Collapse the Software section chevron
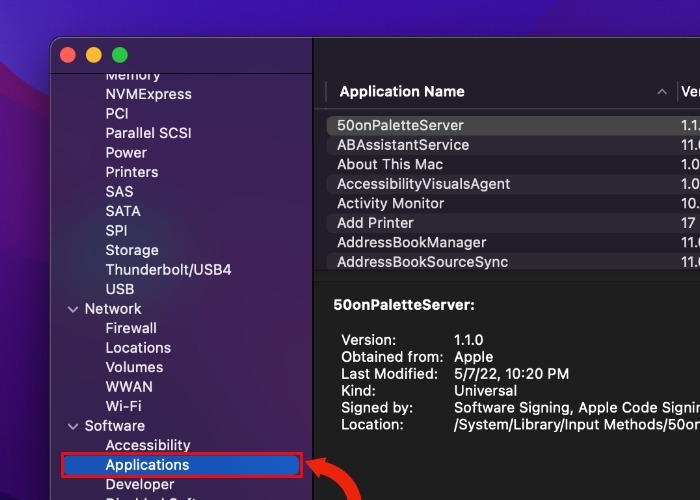Viewport: 700px width, 500px height. [x=73, y=426]
